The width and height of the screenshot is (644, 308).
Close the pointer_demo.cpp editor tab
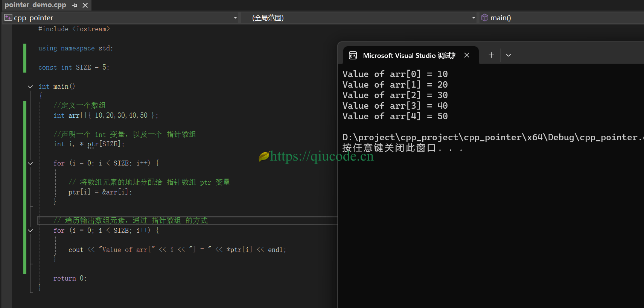coord(85,5)
